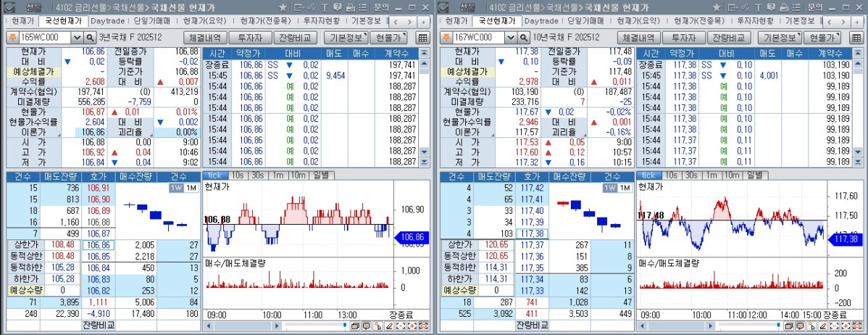The width and height of the screenshot is (868, 335).
Task: Click the previous-tabs arrow in the 10년국채 window tab strip
Action: pos(830,22)
